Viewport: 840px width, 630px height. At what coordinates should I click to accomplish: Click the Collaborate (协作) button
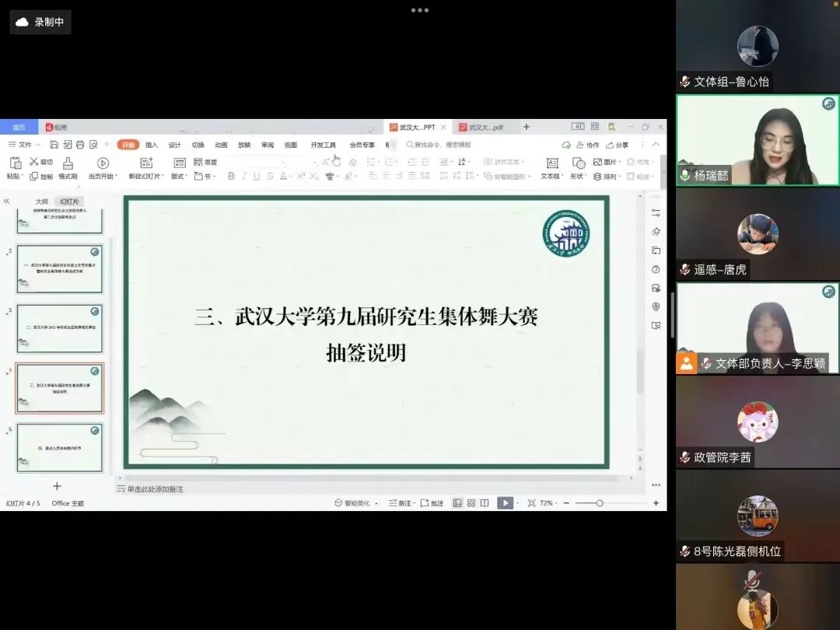click(x=588, y=145)
